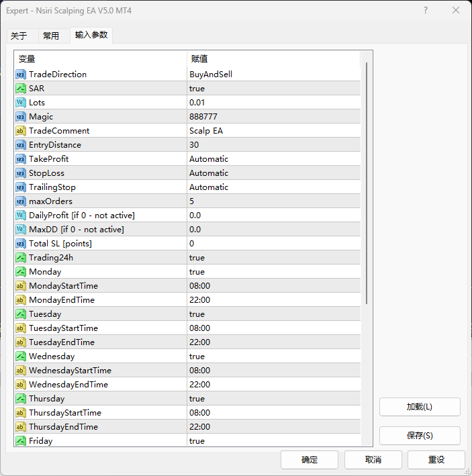Toggle the Wednesday true value
Image resolution: width=472 pixels, height=476 pixels.
[x=197, y=356]
